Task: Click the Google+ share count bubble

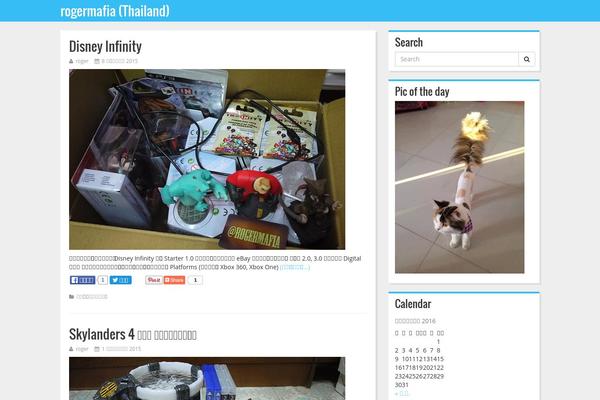Action: click(195, 280)
